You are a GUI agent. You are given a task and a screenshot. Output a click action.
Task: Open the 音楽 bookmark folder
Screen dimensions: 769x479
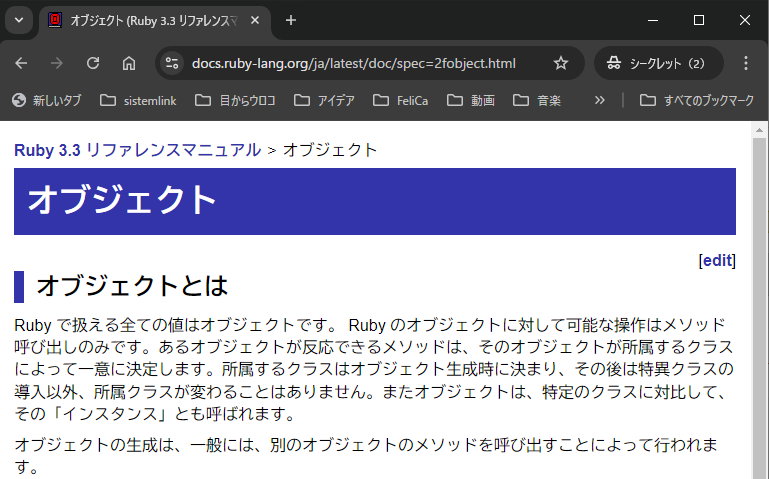coord(537,101)
